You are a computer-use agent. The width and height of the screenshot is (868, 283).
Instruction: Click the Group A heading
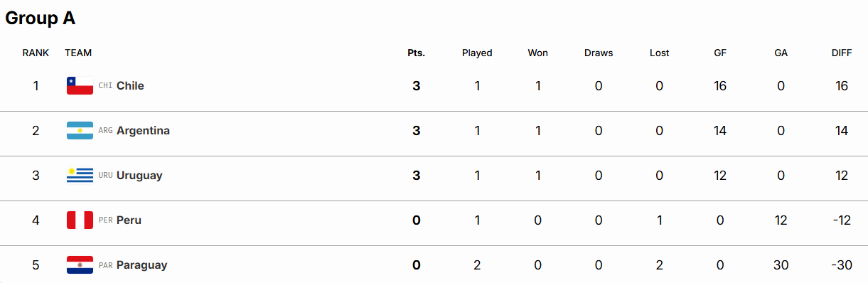41,18
